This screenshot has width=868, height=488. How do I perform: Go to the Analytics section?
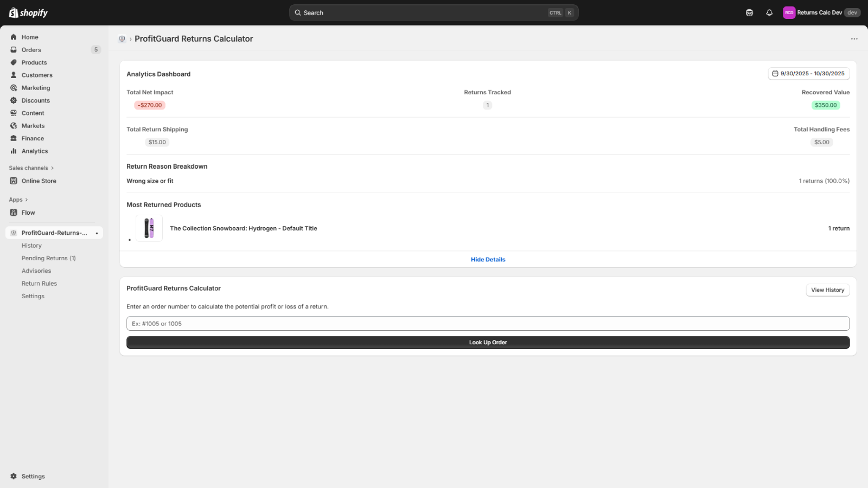(34, 151)
